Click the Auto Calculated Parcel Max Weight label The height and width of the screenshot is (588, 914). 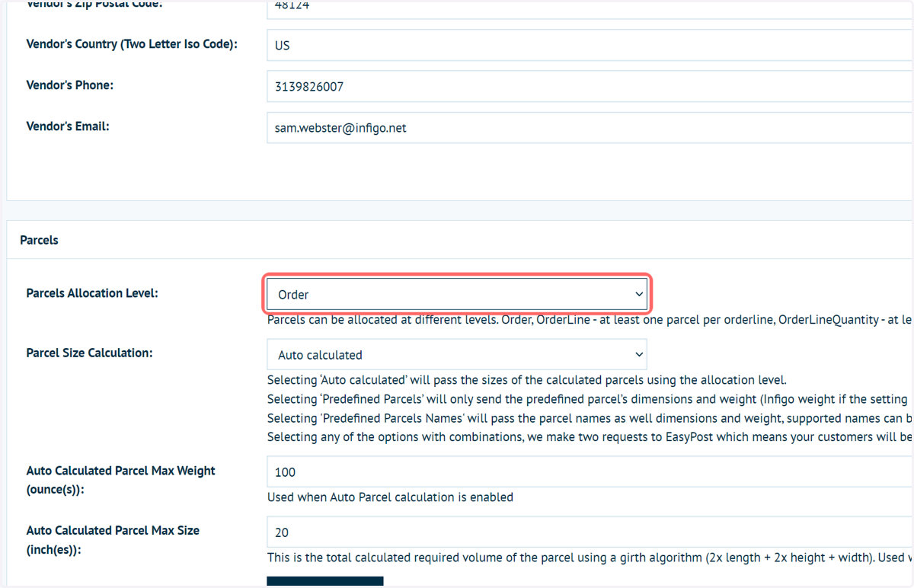120,480
